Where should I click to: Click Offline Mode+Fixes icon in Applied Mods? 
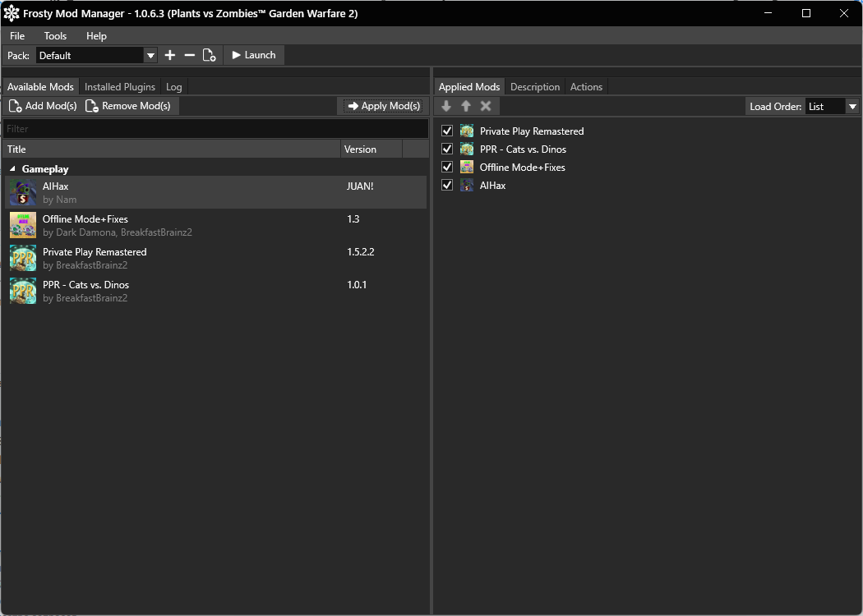coord(467,168)
